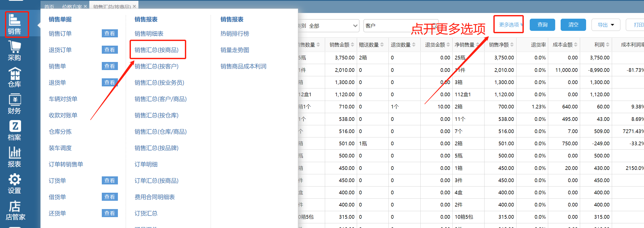Click 查看 next to 销售订单
The image size is (644, 228).
coord(110,33)
